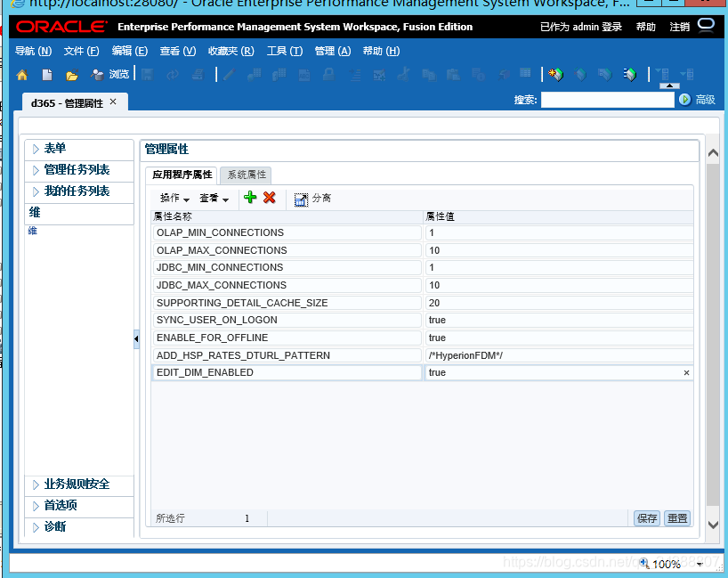728x578 pixels.
Task: Click the greyed-out save disk icon
Action: point(147,74)
